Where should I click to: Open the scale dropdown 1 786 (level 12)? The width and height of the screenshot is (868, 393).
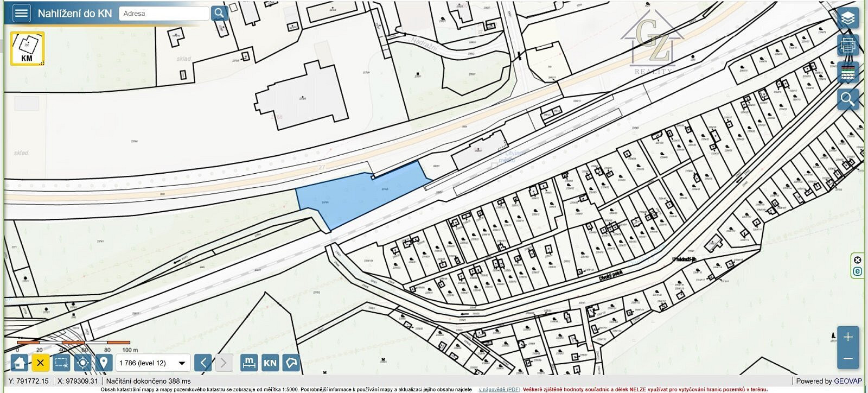pyautogui.click(x=153, y=363)
